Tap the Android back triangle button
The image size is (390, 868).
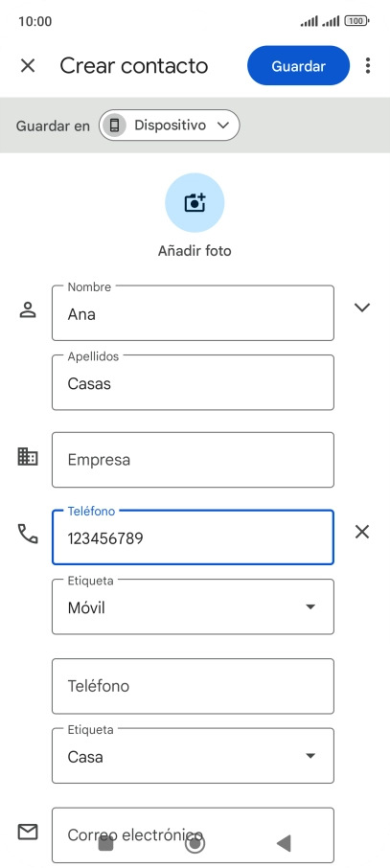[284, 843]
